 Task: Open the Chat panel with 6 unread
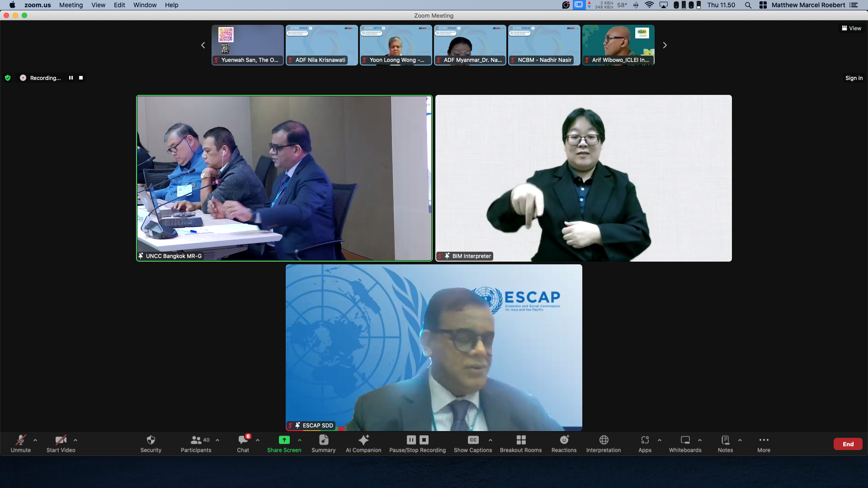[243, 440]
